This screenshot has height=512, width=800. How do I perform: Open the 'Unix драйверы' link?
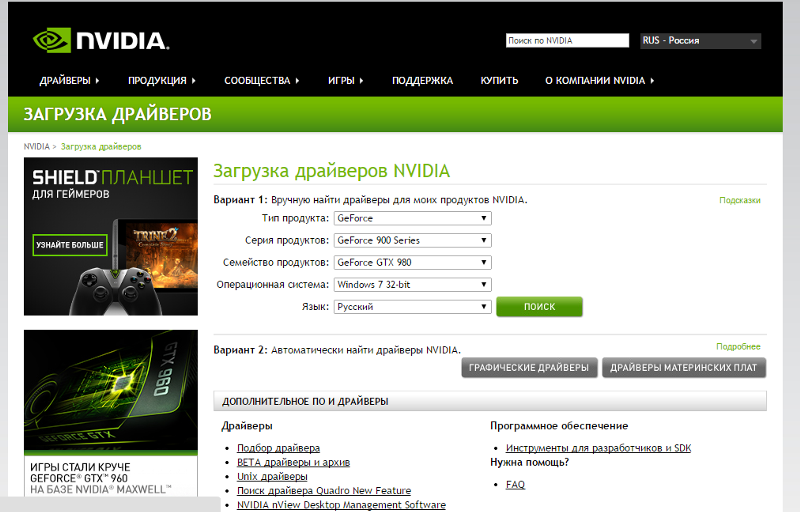(272, 477)
